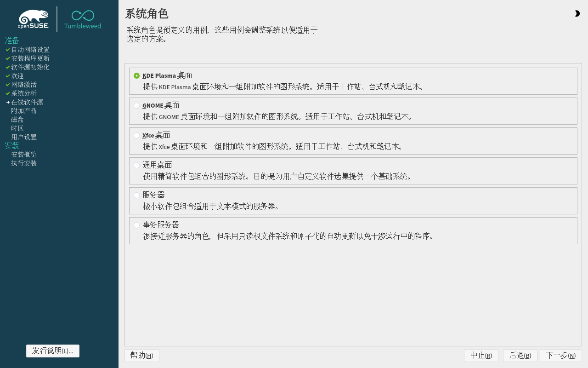Select the Xfce 桌面 radio button
This screenshot has width=588, height=368.
pos(136,135)
